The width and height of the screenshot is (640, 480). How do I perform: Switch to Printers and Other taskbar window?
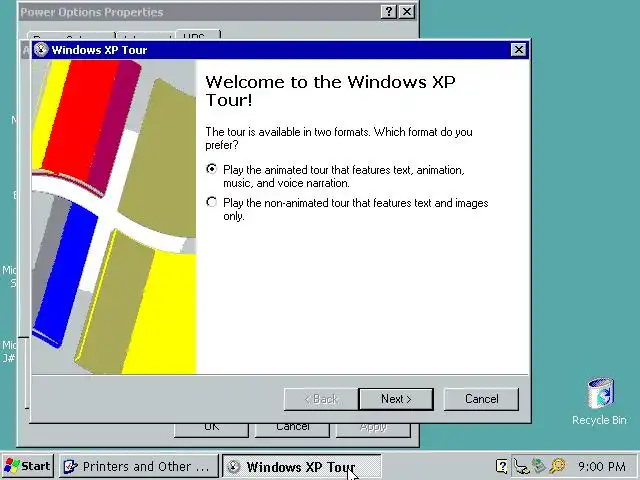pyautogui.click(x=139, y=466)
